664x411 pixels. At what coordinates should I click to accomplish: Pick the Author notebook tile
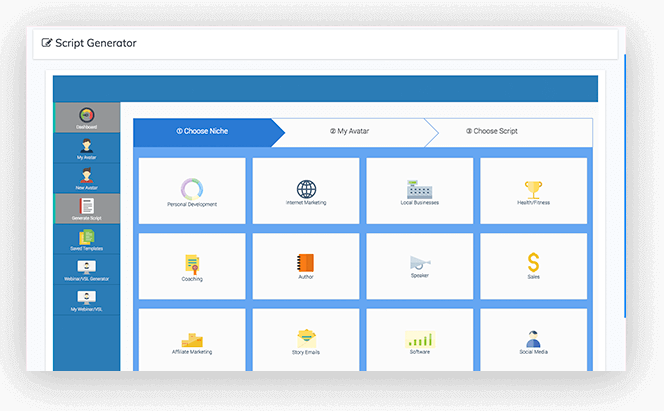click(306, 266)
